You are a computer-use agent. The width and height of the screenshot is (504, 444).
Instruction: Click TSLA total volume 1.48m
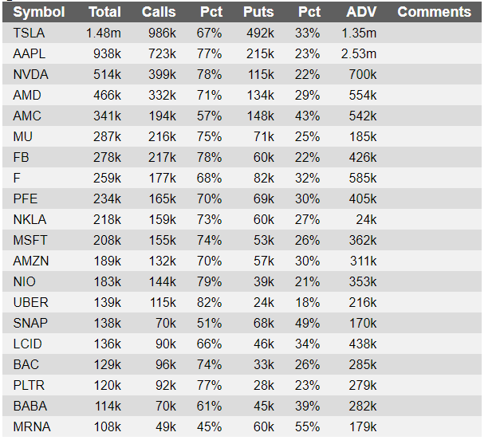(104, 33)
